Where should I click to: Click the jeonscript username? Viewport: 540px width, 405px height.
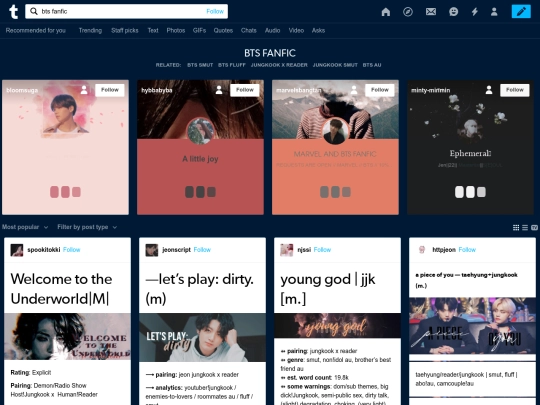click(x=176, y=250)
